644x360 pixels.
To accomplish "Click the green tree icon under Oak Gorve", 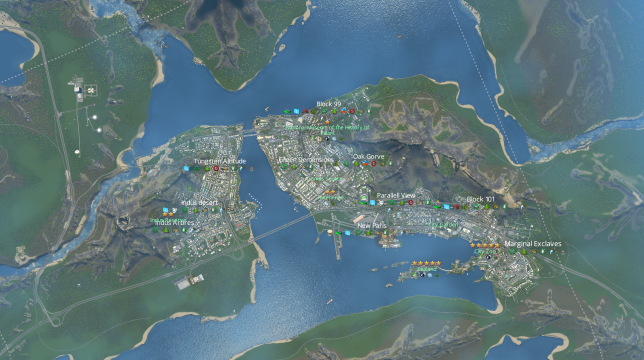I will (x=356, y=163).
